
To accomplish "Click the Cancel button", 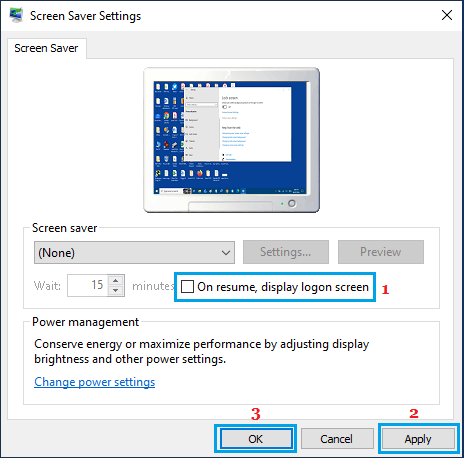I will click(336, 439).
